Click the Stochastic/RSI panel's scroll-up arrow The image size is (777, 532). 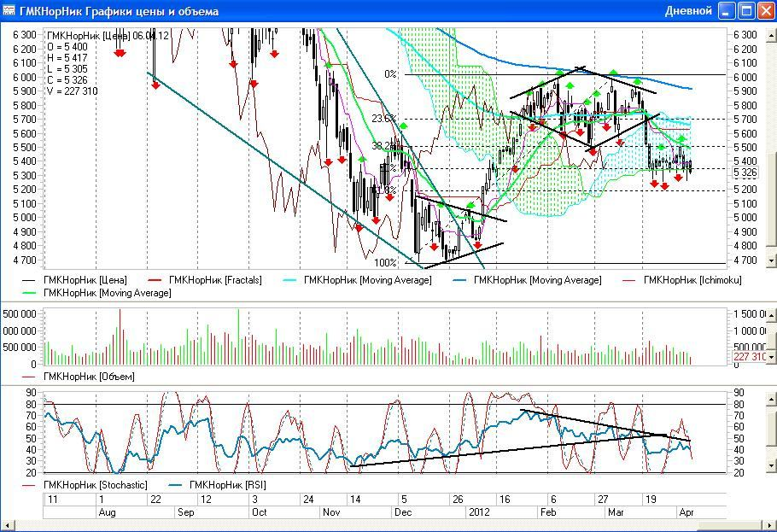point(769,393)
